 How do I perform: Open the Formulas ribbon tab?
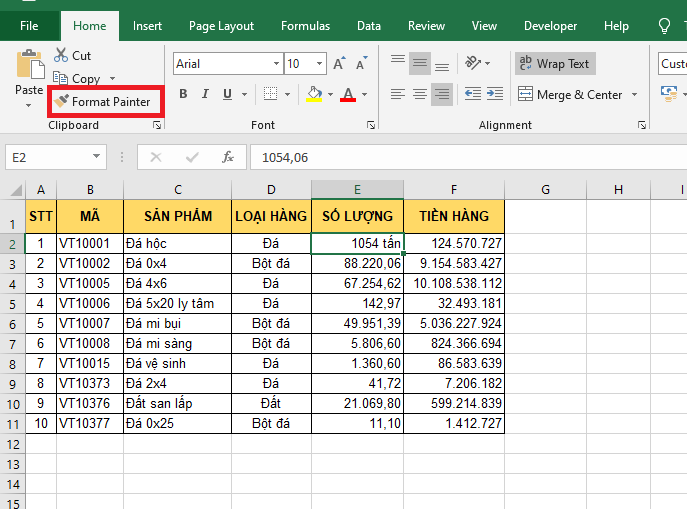(305, 26)
